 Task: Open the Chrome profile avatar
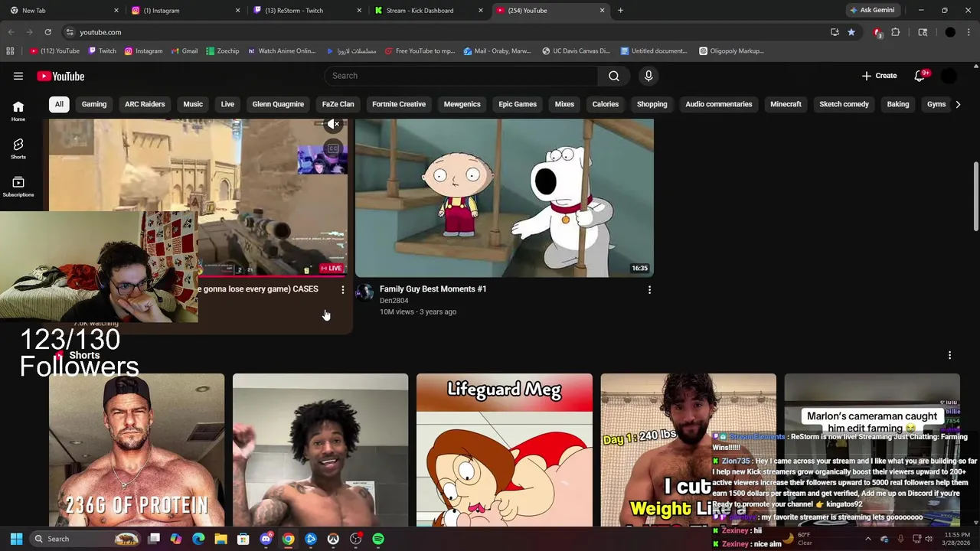click(x=950, y=32)
